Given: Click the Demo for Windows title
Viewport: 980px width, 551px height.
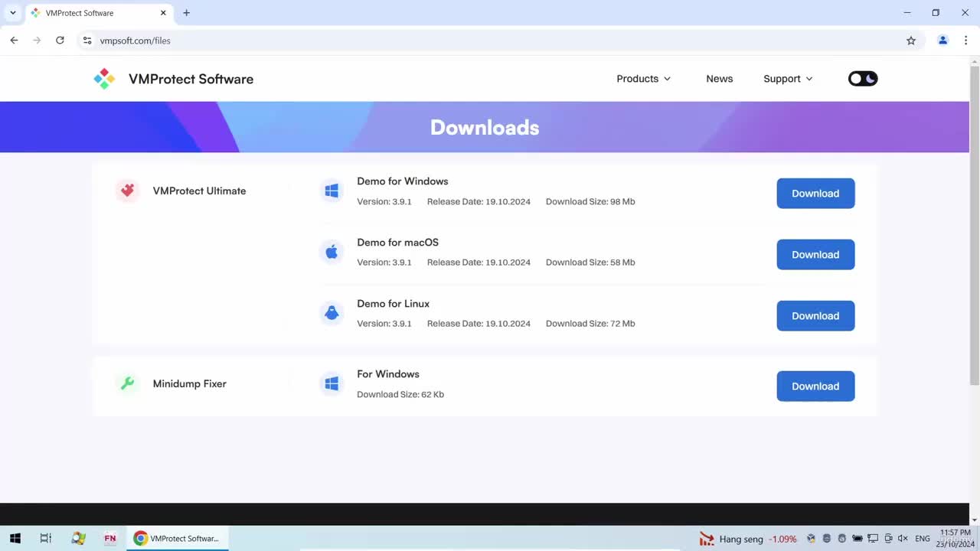Looking at the screenshot, I should click(x=403, y=181).
